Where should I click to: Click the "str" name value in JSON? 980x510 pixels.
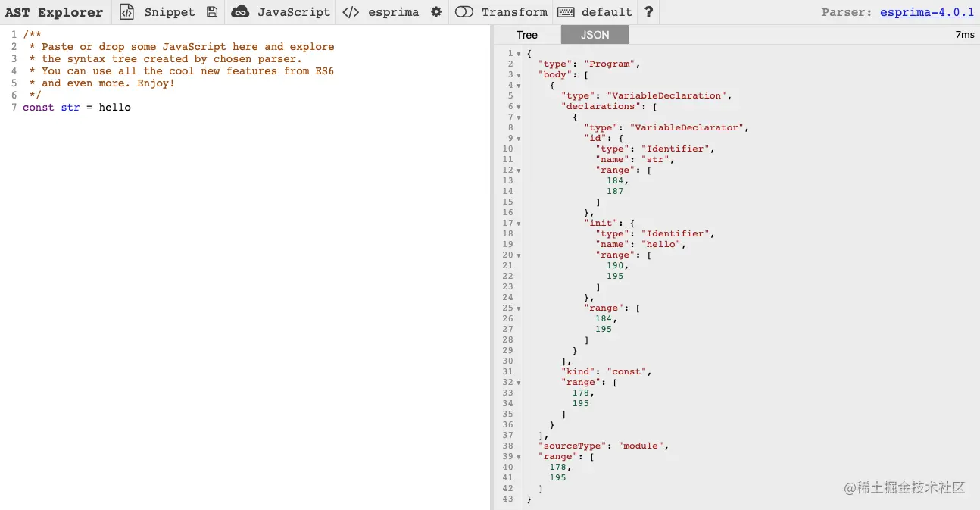655,159
